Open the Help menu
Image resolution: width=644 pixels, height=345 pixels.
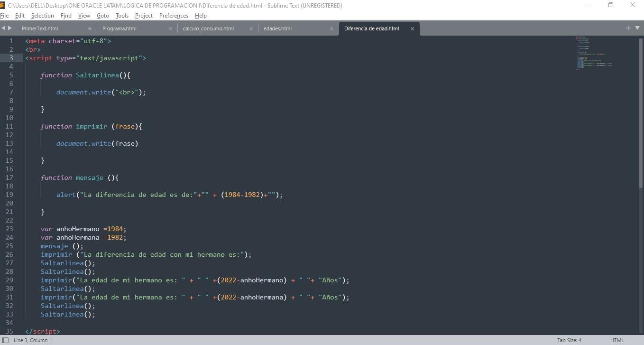tap(201, 16)
